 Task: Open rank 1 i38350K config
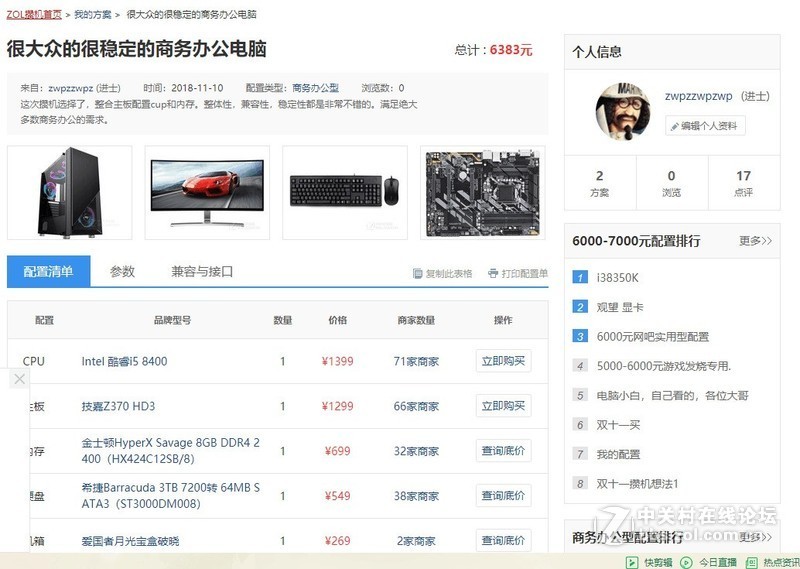pyautogui.click(x=617, y=278)
